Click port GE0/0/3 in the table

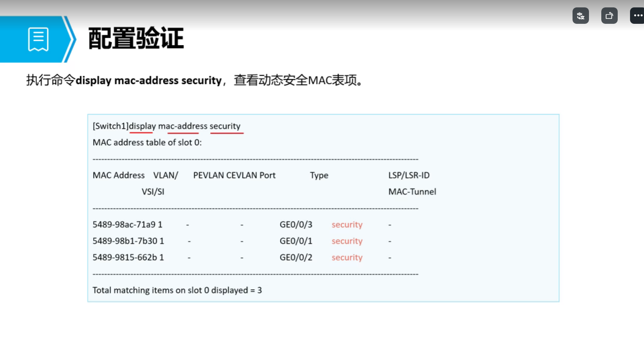point(296,225)
